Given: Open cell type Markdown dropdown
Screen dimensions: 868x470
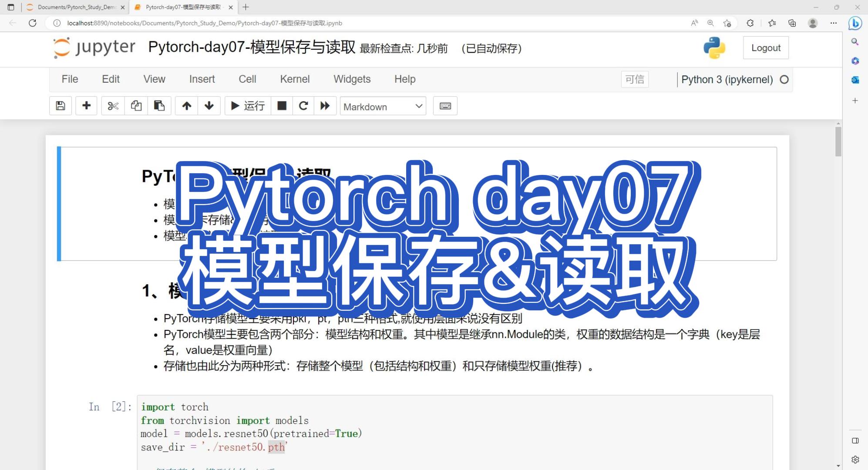Looking at the screenshot, I should (383, 107).
